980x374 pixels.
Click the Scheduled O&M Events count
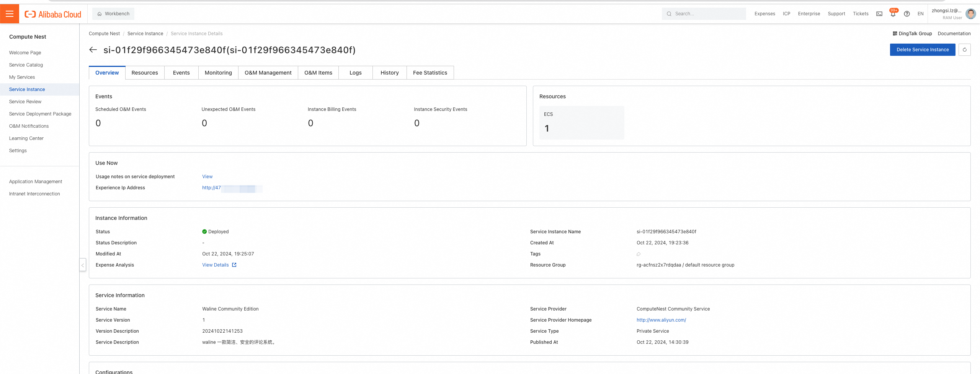click(98, 123)
